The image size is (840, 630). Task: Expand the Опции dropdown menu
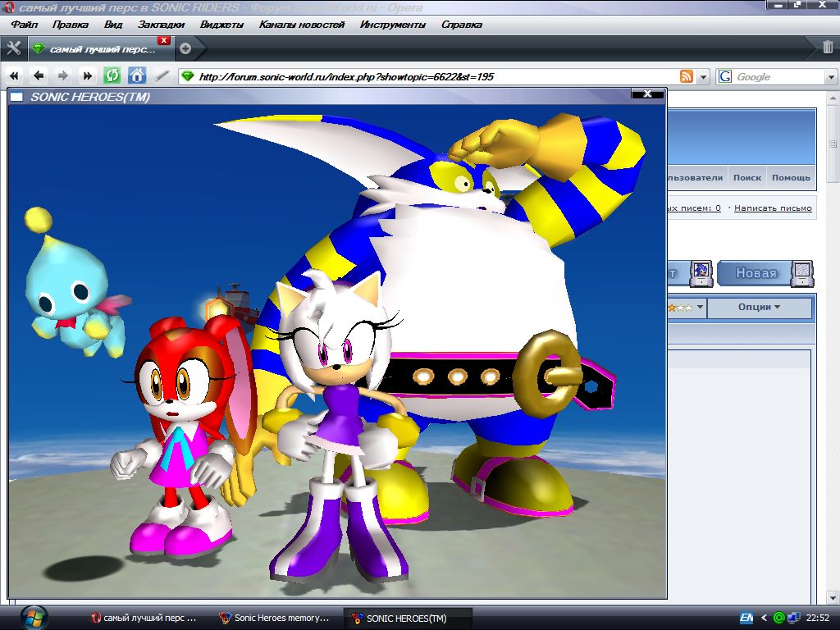758,308
